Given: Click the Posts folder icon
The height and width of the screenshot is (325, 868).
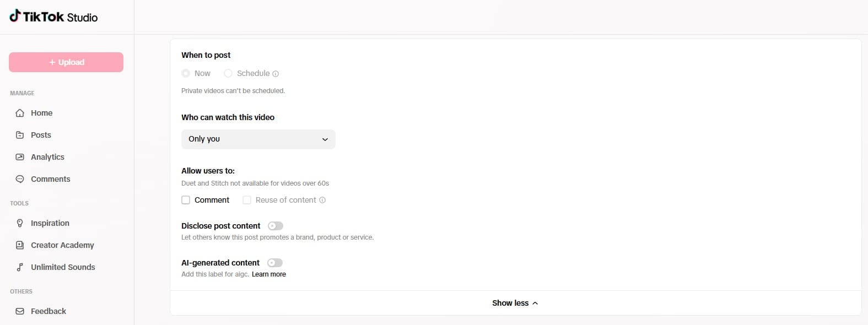Looking at the screenshot, I should pyautogui.click(x=20, y=135).
